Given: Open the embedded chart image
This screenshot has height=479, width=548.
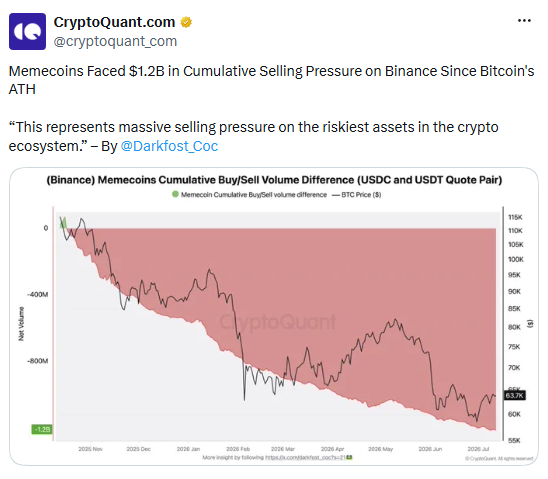Looking at the screenshot, I should pos(274,316).
